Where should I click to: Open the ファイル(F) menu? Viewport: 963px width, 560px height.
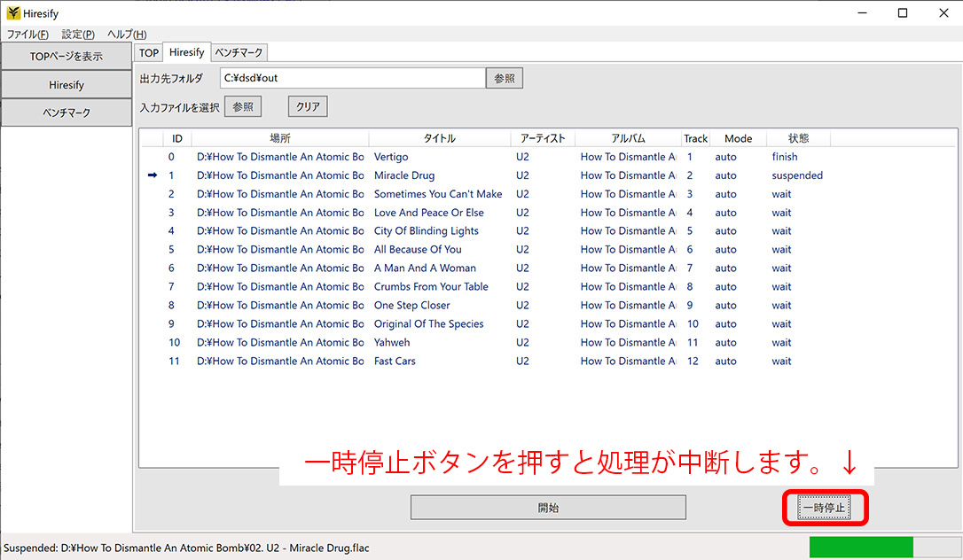(27, 35)
